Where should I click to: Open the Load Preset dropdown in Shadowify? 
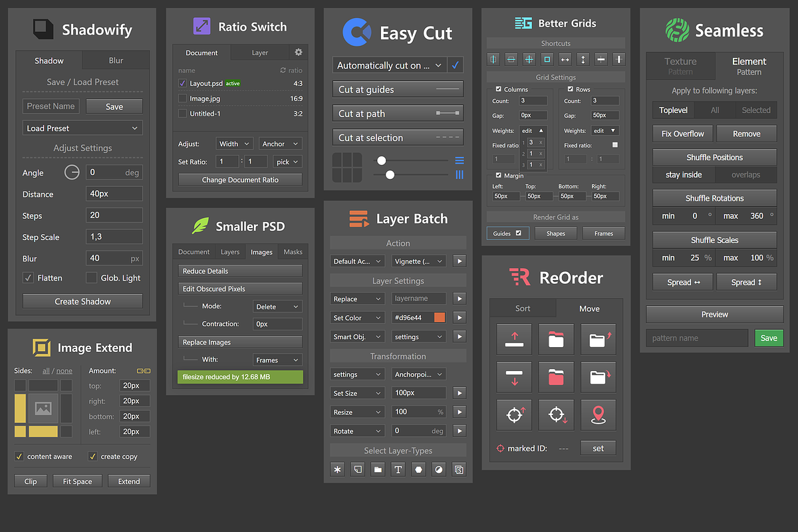click(x=82, y=127)
